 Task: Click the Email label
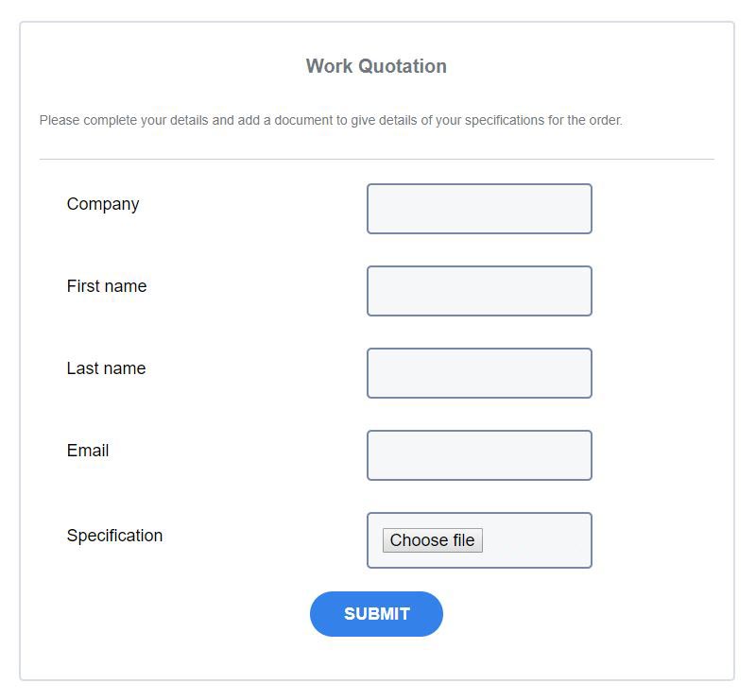(87, 451)
